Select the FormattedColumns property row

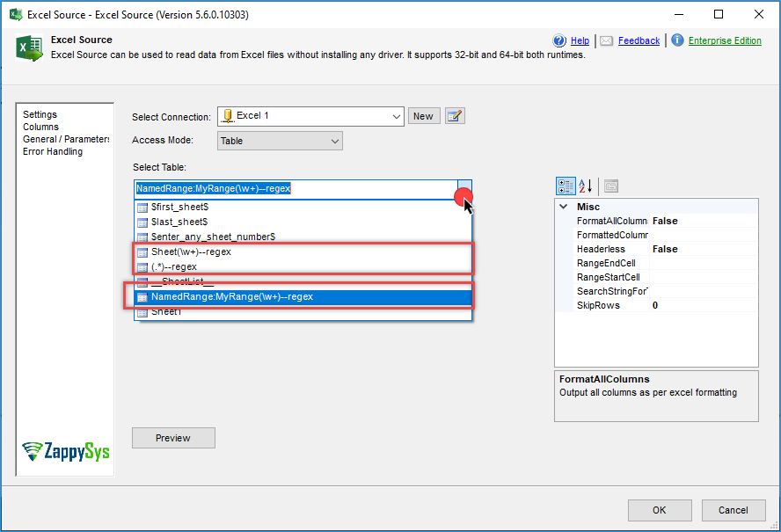[656, 235]
